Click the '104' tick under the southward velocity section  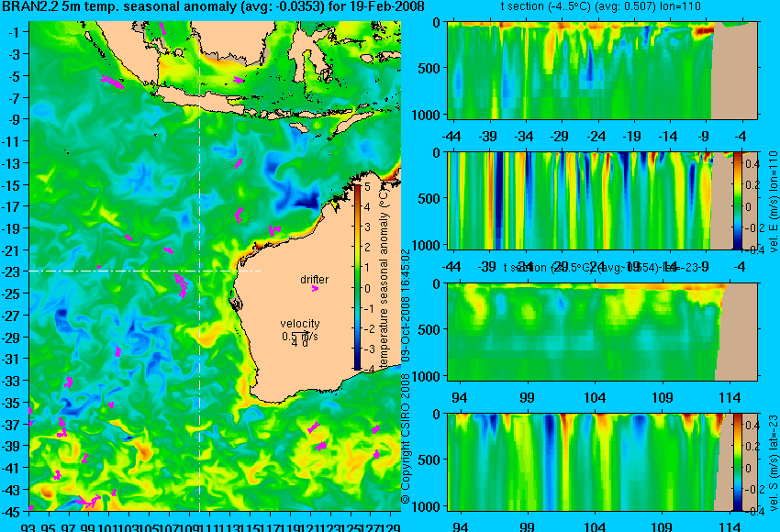(x=595, y=526)
